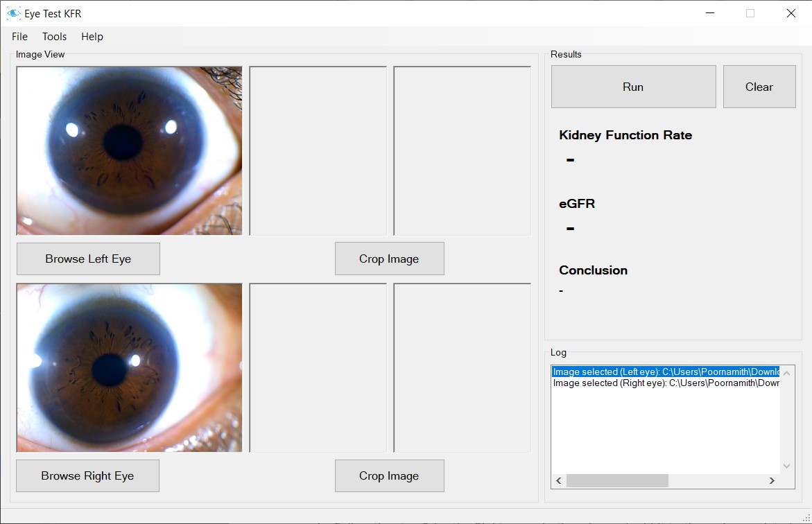This screenshot has width=812, height=524.
Task: Click the Run button
Action: (x=633, y=87)
